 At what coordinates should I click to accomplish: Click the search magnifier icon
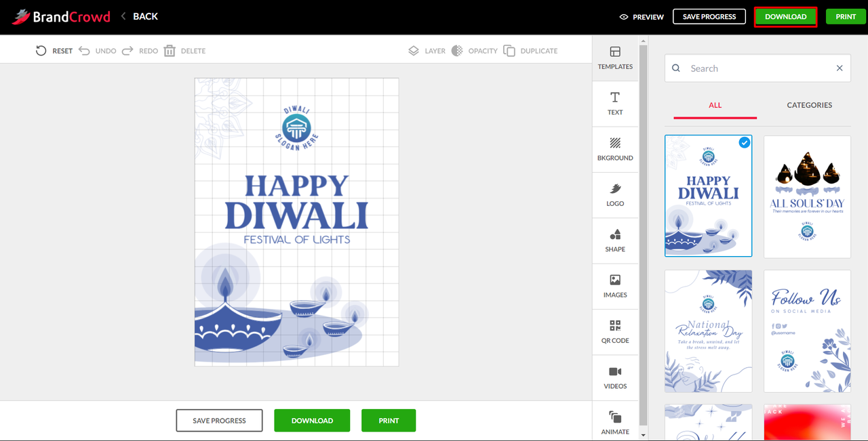click(x=676, y=68)
